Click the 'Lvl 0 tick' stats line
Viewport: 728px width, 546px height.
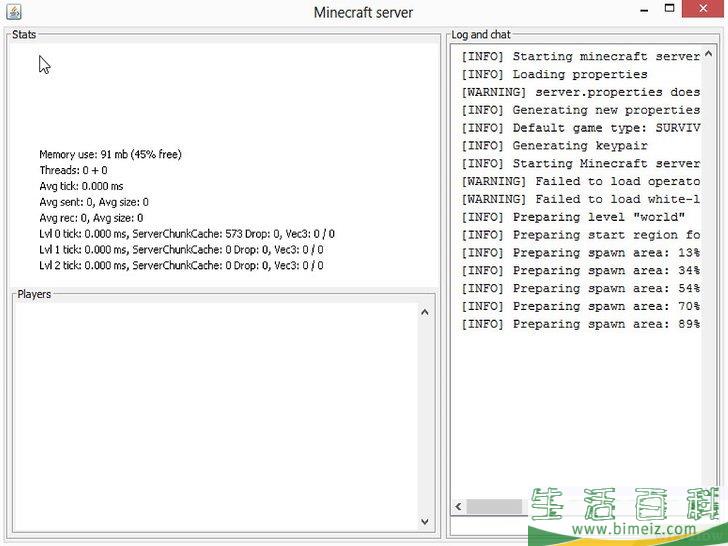[x=187, y=234]
